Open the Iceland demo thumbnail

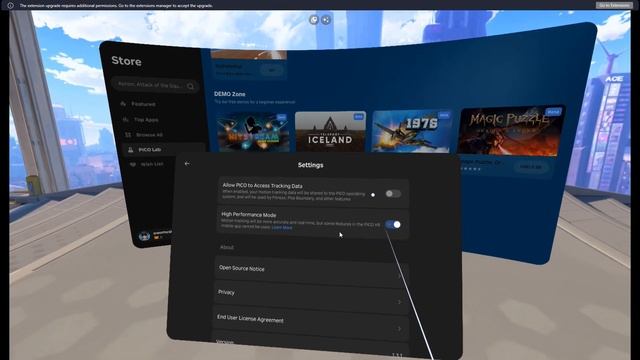coord(330,132)
